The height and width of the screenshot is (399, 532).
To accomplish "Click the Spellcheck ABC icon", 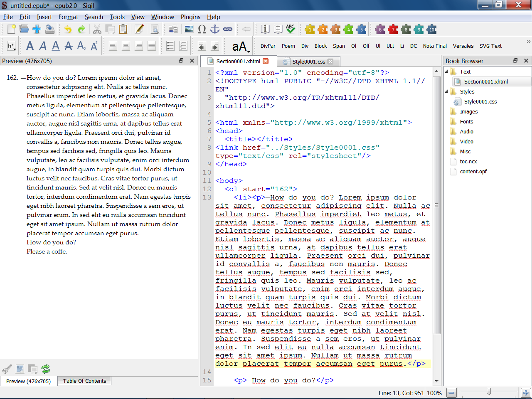I will coord(291,29).
